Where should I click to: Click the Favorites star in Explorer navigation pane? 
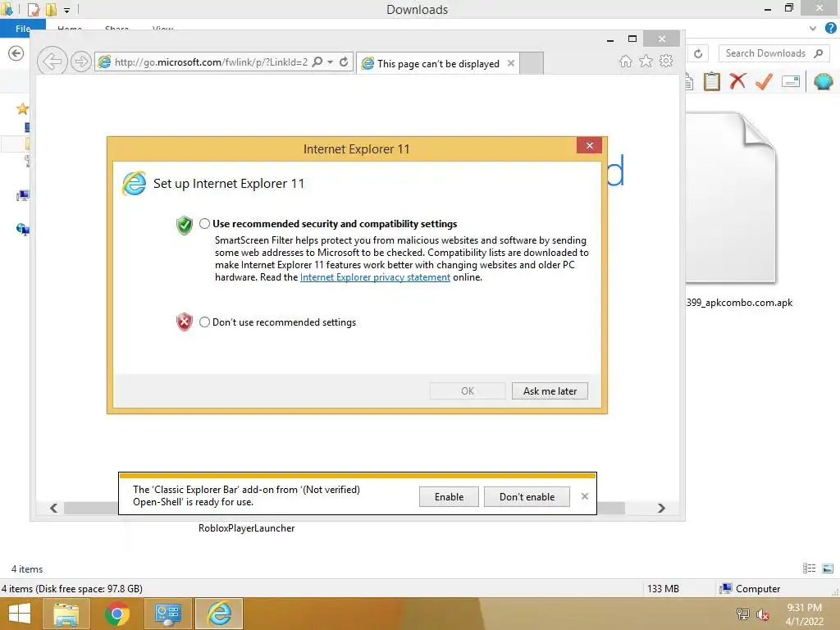[x=22, y=109]
